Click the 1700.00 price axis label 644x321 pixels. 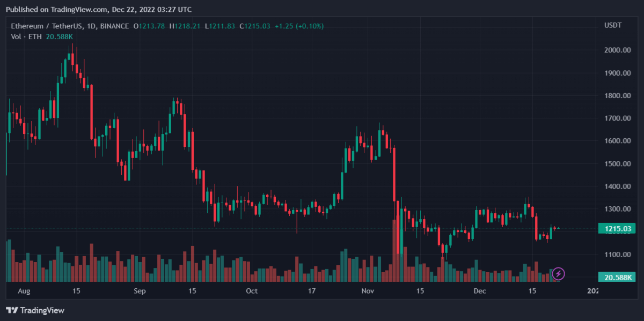coord(617,118)
